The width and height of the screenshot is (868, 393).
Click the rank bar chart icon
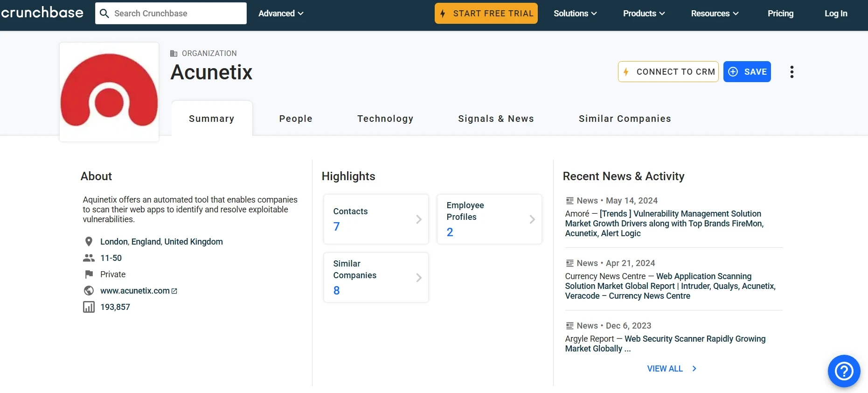point(89,307)
